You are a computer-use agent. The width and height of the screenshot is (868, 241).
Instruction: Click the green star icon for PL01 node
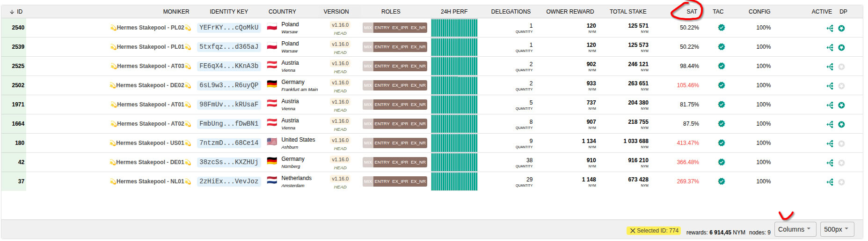point(841,48)
